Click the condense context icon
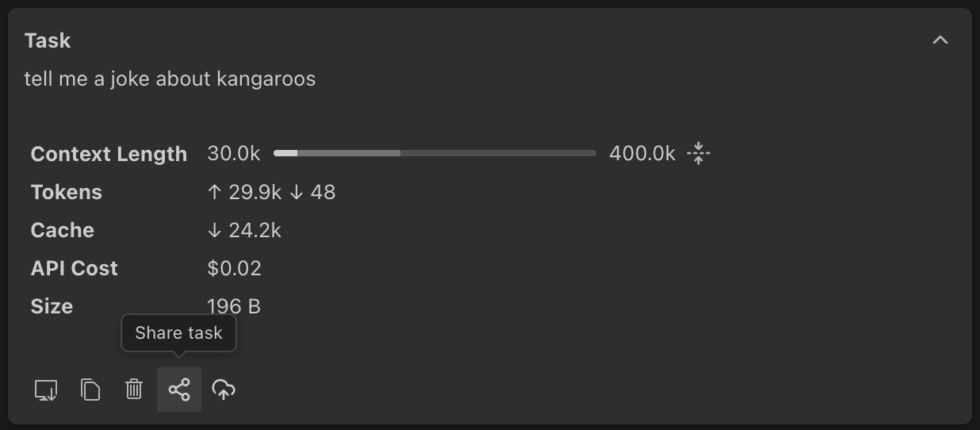This screenshot has width=980, height=430. [x=699, y=153]
